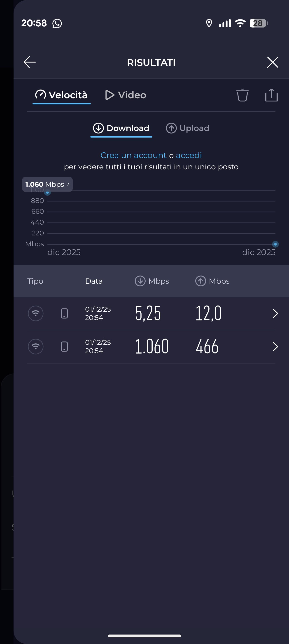Open details chevron for 1.060 Mbps result

275,347
